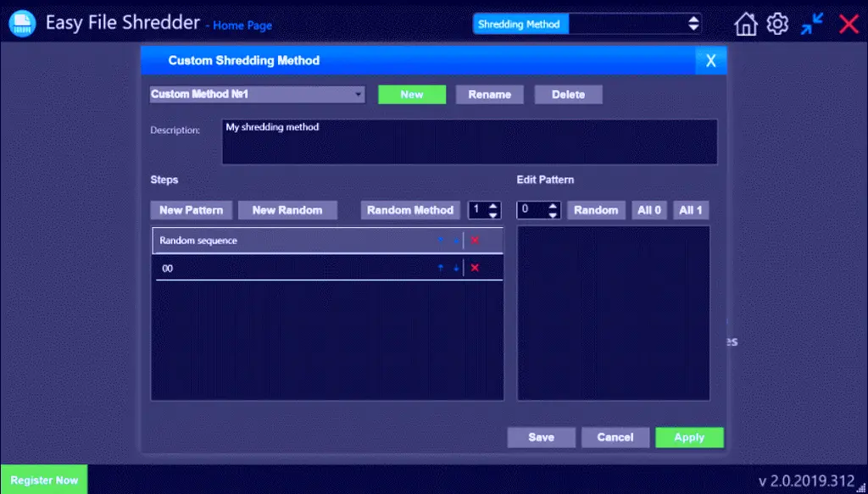Open settings with the gear icon

coord(777,25)
